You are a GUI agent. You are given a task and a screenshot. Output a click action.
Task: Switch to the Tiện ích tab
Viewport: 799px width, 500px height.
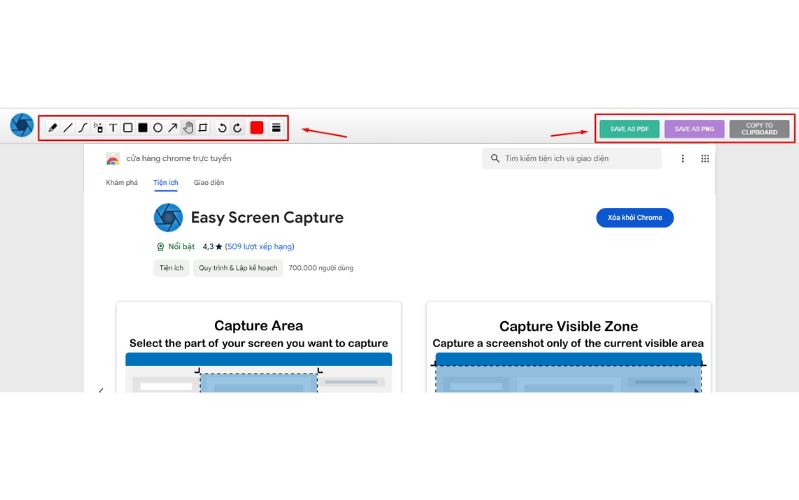point(166,182)
